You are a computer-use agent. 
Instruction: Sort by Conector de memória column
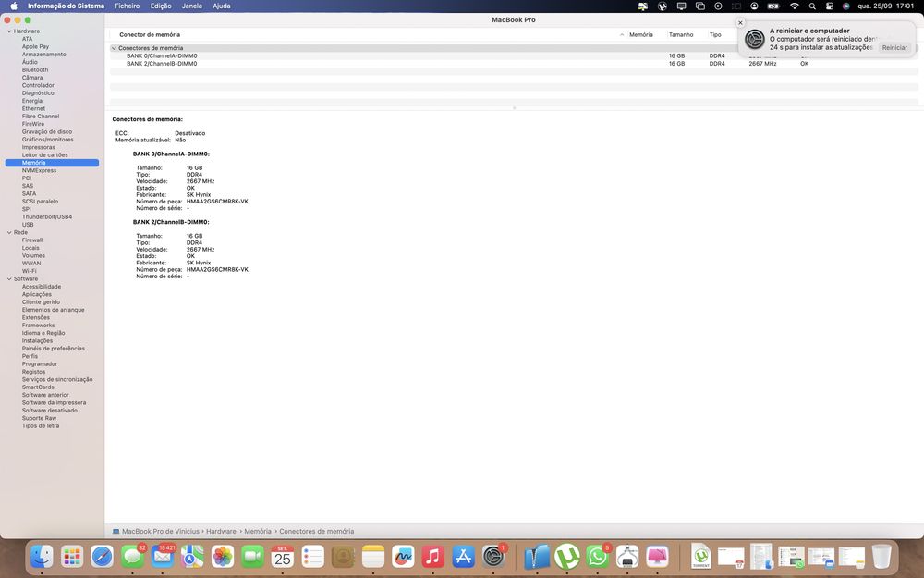point(150,35)
